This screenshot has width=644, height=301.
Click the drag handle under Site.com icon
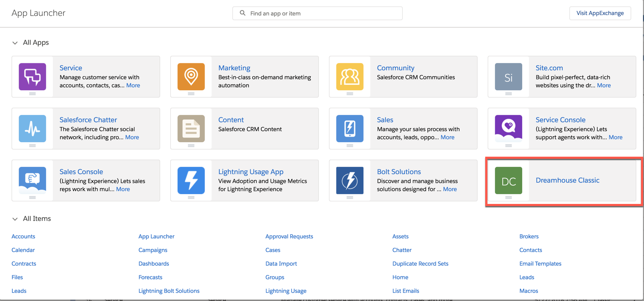pos(509,94)
